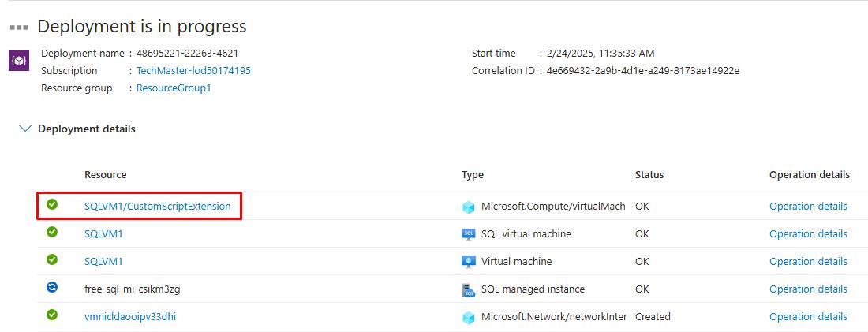This screenshot has height=332, width=868.
Task: Click the Operation details column header
Action: (x=810, y=174)
